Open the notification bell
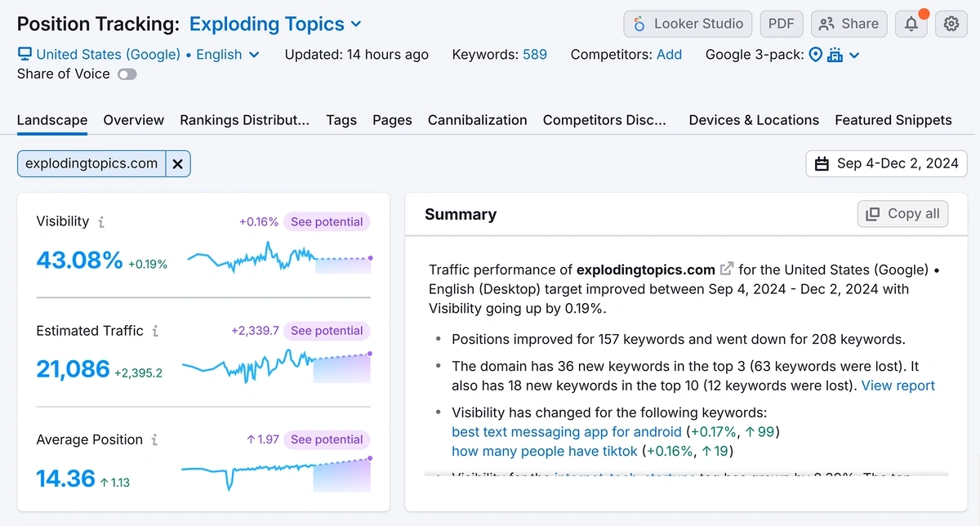Viewport: 980px width, 526px height. coord(911,24)
